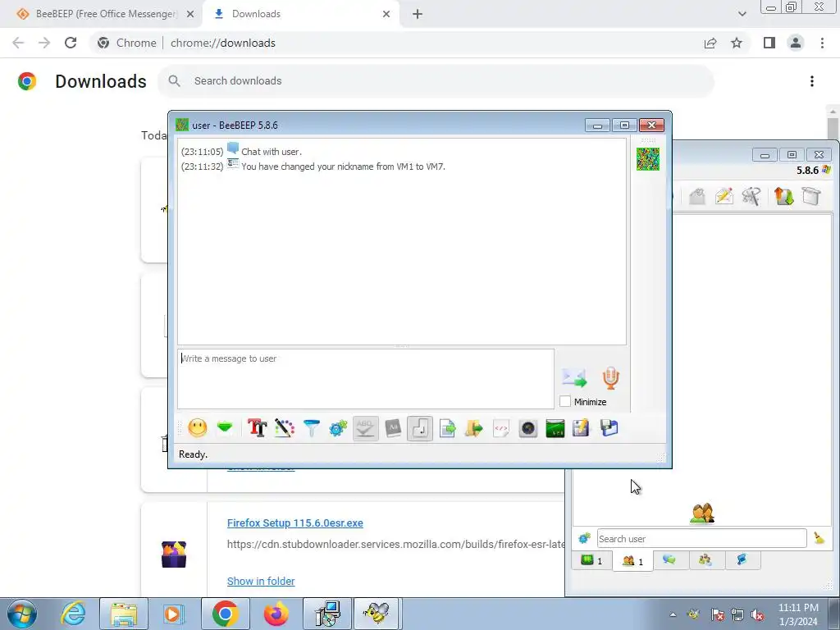Toggle word completer dictionary icon

393,428
